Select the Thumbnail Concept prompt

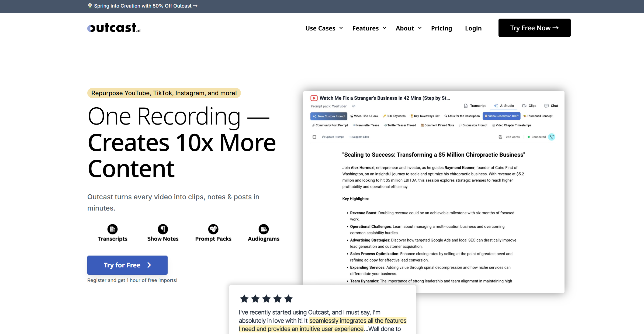pos(538,116)
